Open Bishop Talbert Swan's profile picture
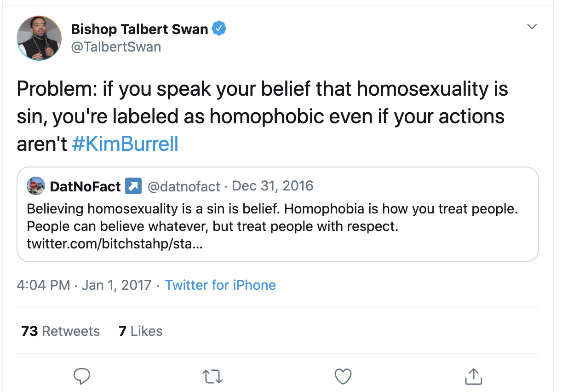The image size is (562, 392). coord(39,38)
